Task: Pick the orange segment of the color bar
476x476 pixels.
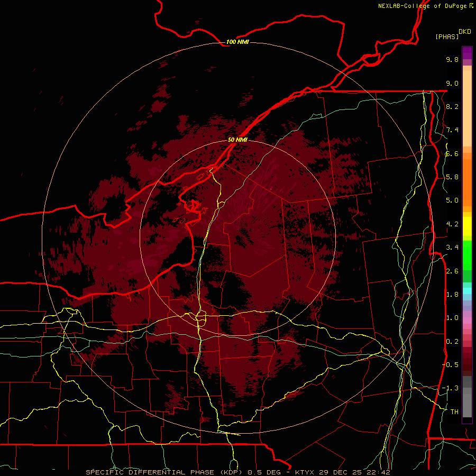Action: [467, 182]
